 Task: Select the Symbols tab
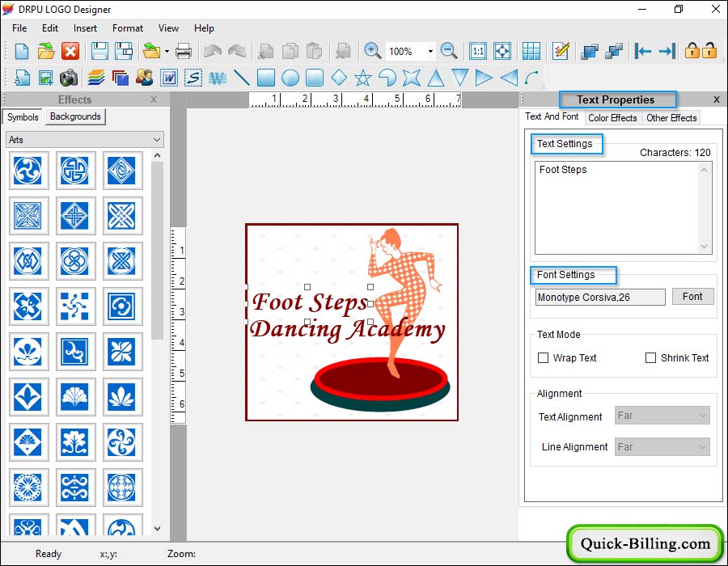23,117
